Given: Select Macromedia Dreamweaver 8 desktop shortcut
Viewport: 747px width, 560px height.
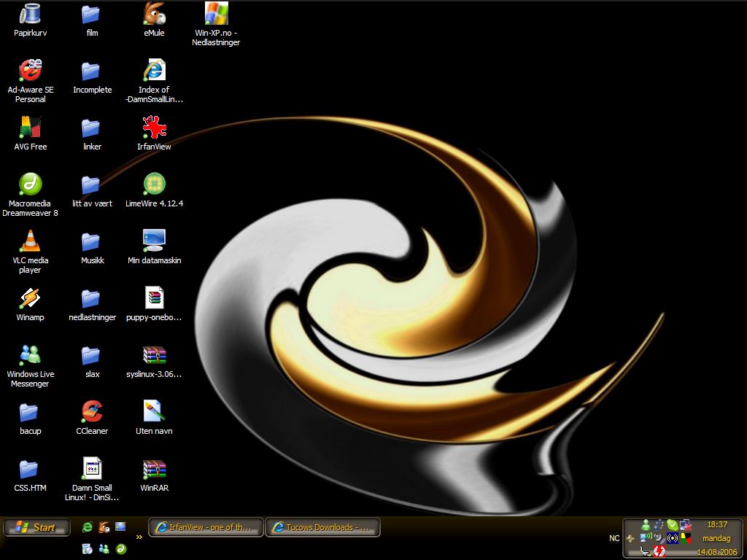Looking at the screenshot, I should pos(30,195).
